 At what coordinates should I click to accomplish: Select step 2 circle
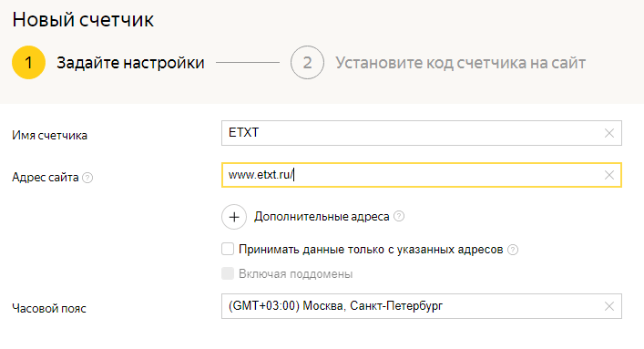[x=307, y=63]
